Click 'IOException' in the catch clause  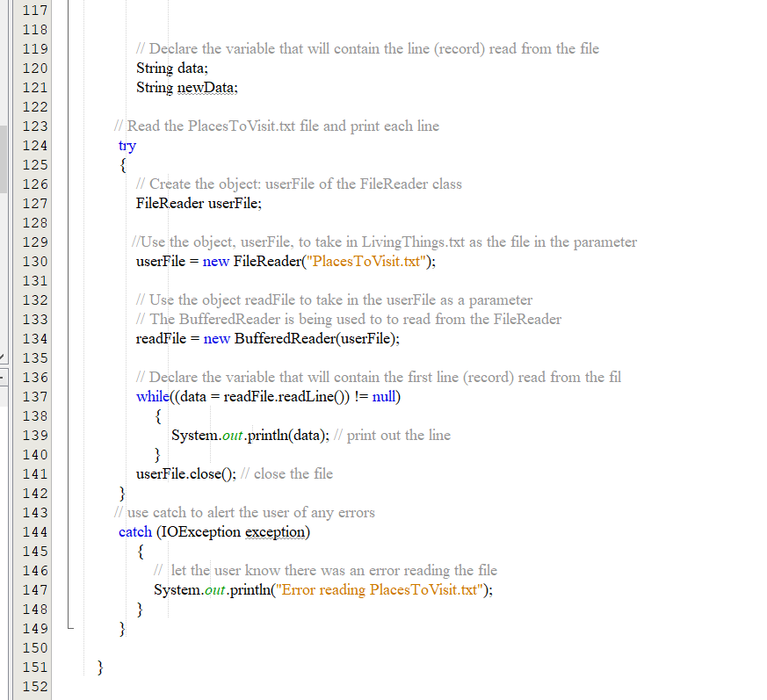[200, 532]
